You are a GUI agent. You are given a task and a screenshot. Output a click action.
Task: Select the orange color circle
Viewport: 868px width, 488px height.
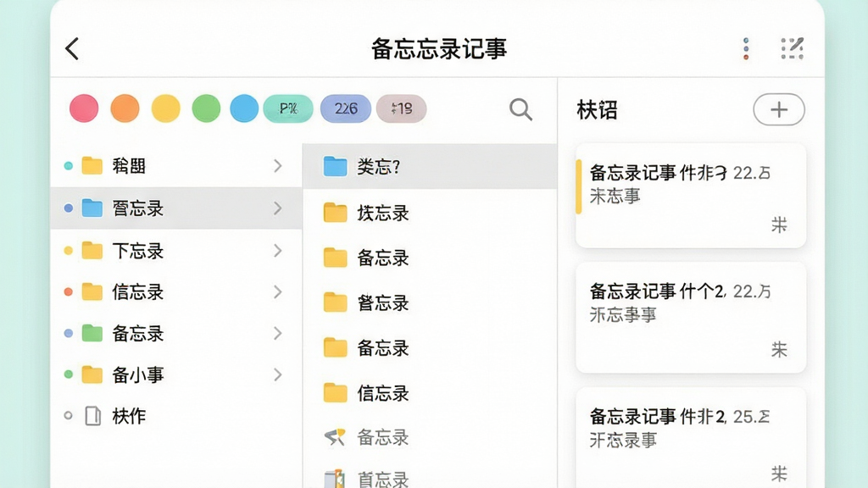125,108
